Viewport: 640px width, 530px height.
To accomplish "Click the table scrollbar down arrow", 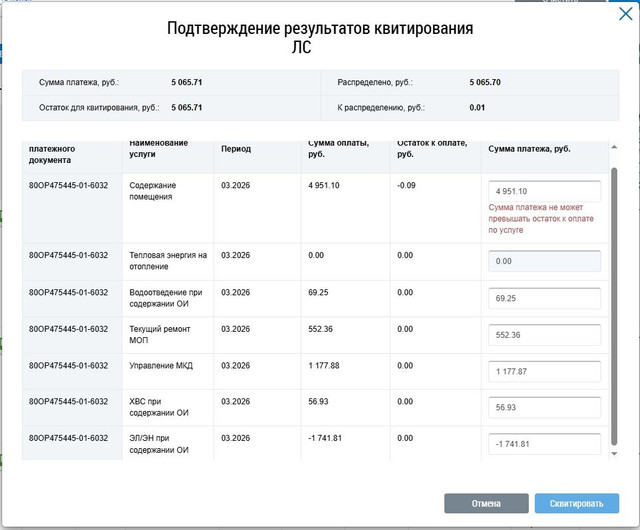I will tap(614, 454).
